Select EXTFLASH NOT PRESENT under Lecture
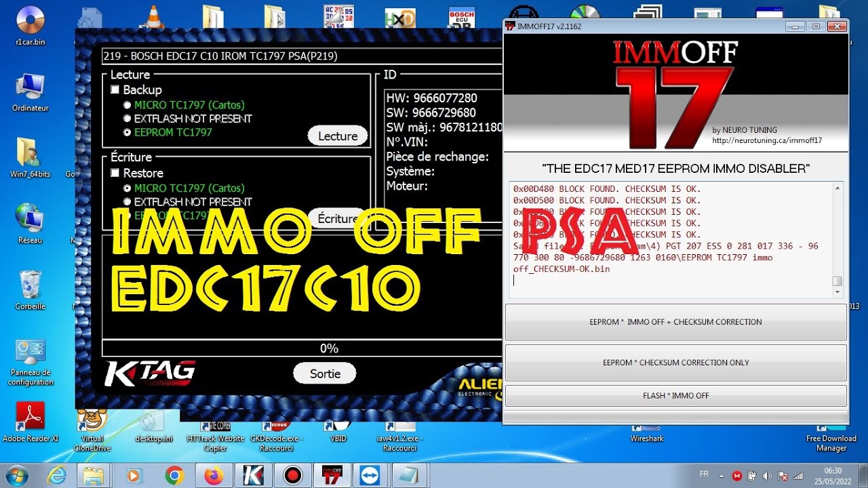 pyautogui.click(x=127, y=119)
